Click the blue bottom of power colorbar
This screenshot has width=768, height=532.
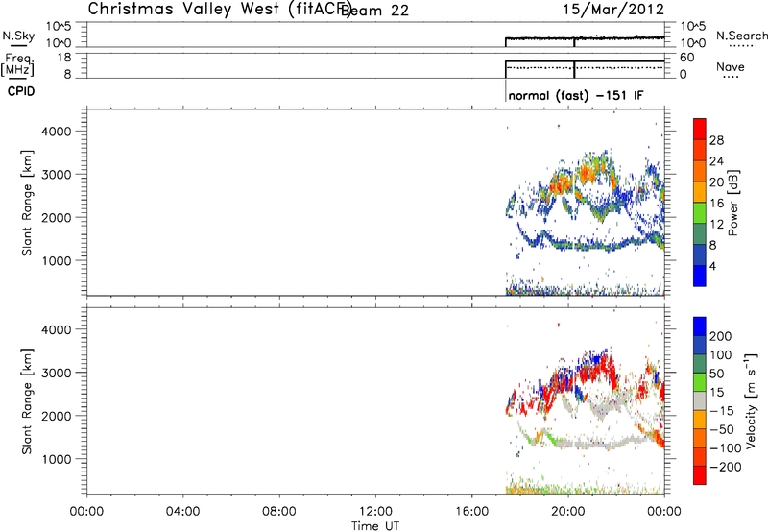pyautogui.click(x=700, y=276)
